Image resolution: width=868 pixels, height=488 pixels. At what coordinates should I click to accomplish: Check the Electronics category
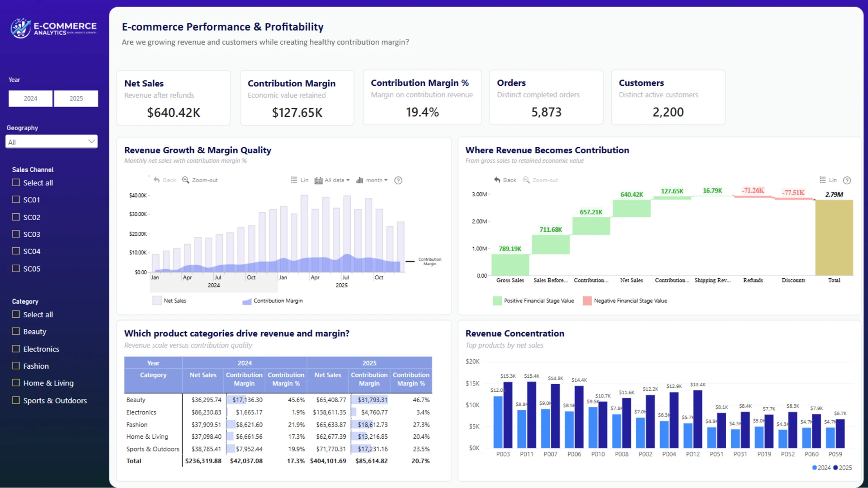coord(16,349)
